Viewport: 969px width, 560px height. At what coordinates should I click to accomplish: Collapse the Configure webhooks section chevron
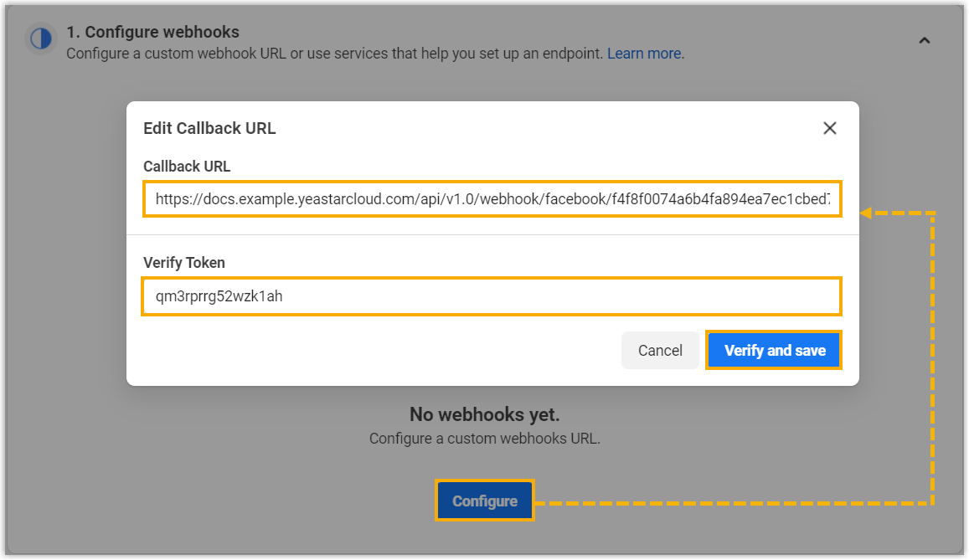(x=925, y=40)
